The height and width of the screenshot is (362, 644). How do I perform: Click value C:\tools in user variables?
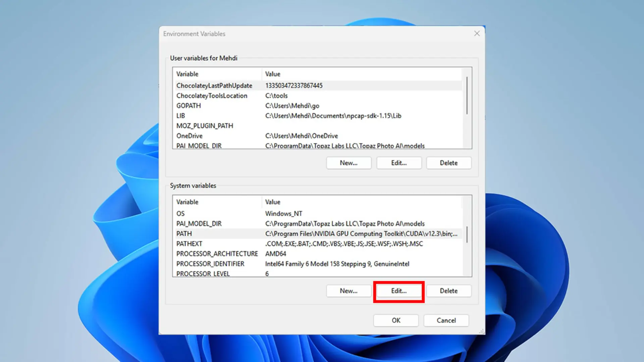pyautogui.click(x=276, y=96)
